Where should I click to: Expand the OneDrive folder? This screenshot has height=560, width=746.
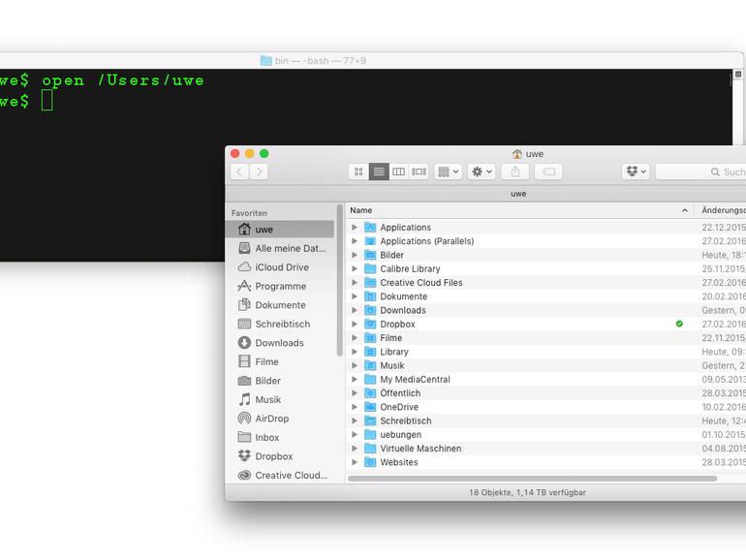[355, 407]
